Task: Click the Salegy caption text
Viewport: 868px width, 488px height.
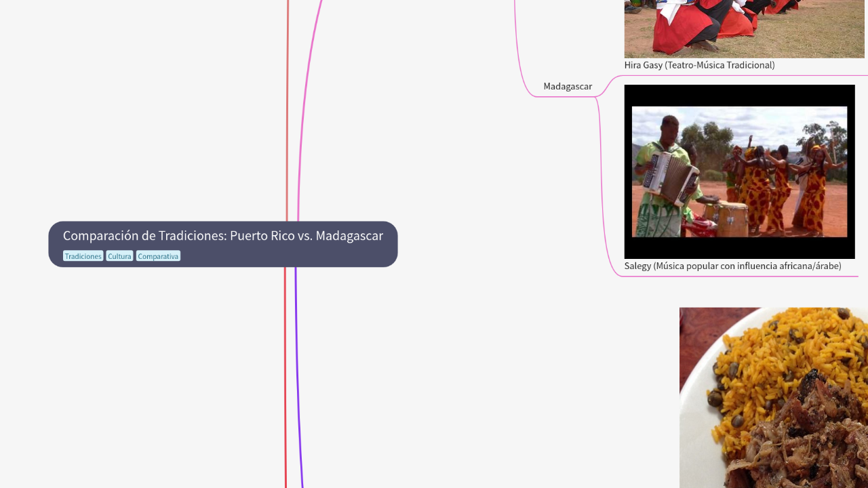Action: [x=733, y=266]
